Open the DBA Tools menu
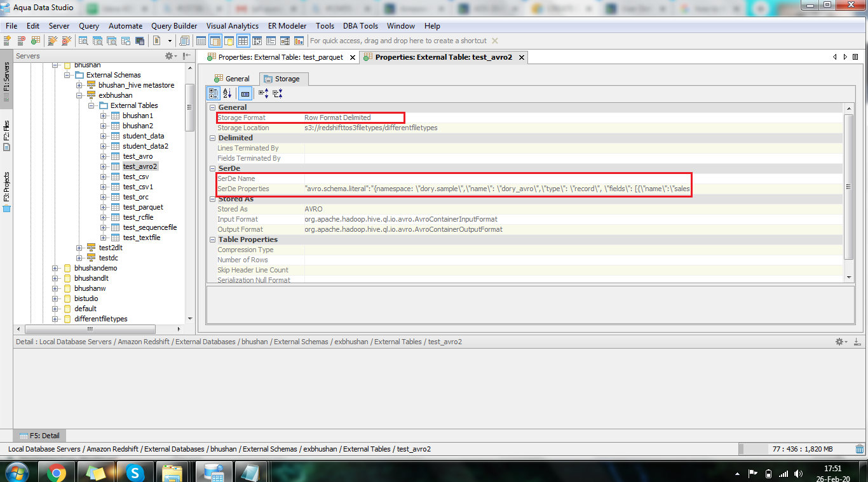The height and width of the screenshot is (482, 868). coord(360,26)
